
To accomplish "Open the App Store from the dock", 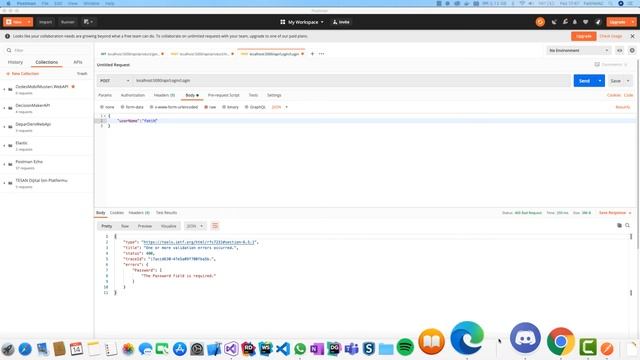I will tap(180, 349).
